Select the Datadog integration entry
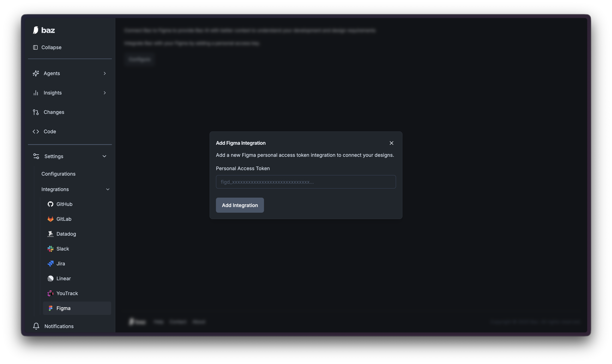This screenshot has height=364, width=612. coord(77,234)
